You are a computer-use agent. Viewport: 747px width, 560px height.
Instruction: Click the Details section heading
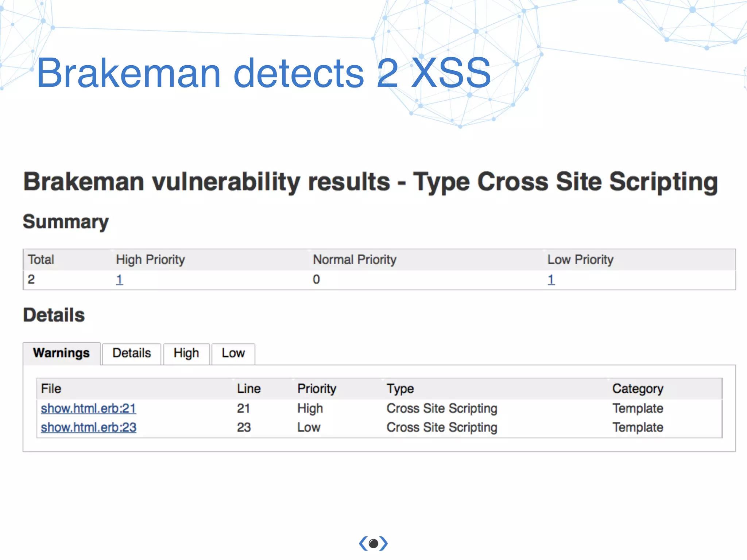coord(54,315)
